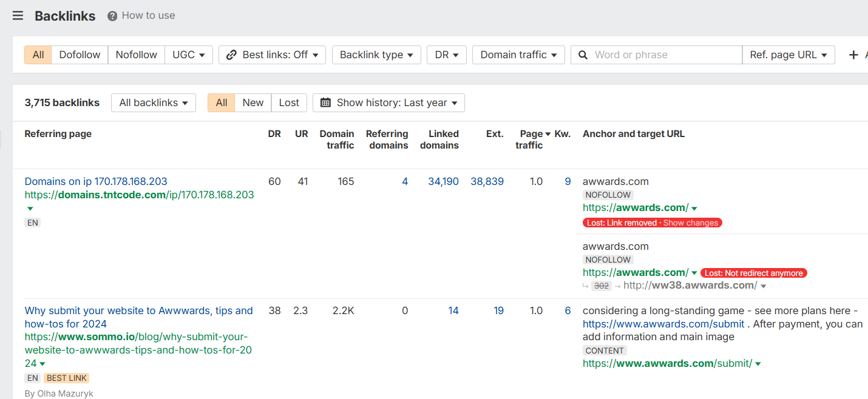This screenshot has width=868, height=399.
Task: Switch to the New backlinks tab
Action: (253, 102)
